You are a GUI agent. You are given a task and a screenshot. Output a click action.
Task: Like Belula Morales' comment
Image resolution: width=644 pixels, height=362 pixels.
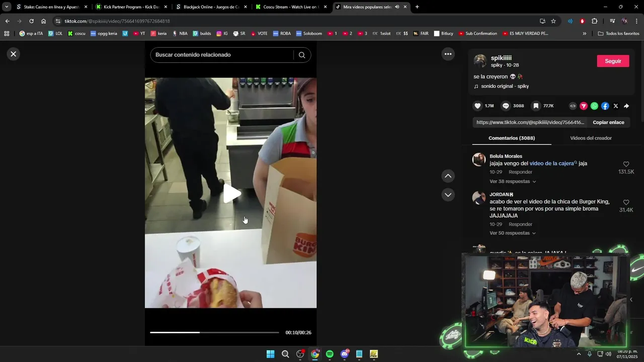[626, 164]
